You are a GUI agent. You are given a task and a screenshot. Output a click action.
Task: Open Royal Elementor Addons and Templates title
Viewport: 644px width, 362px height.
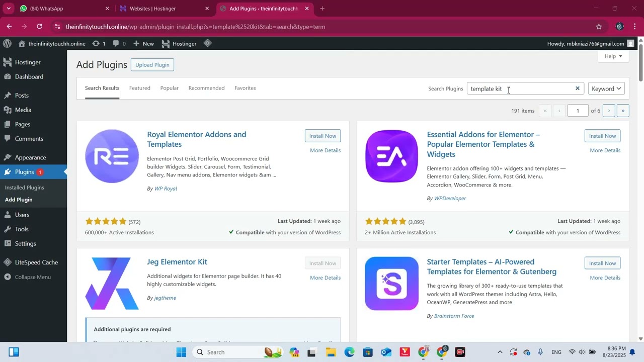197,139
